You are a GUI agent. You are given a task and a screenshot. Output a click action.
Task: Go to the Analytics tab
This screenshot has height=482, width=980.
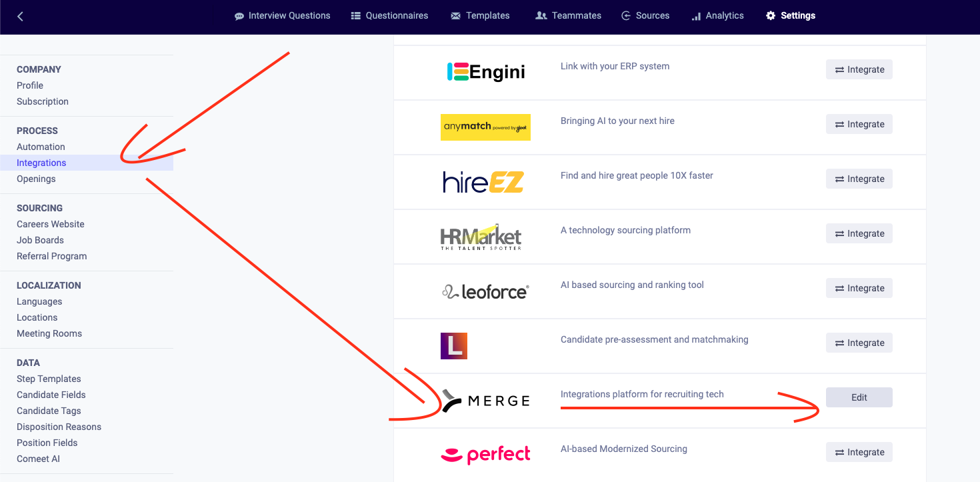717,16
